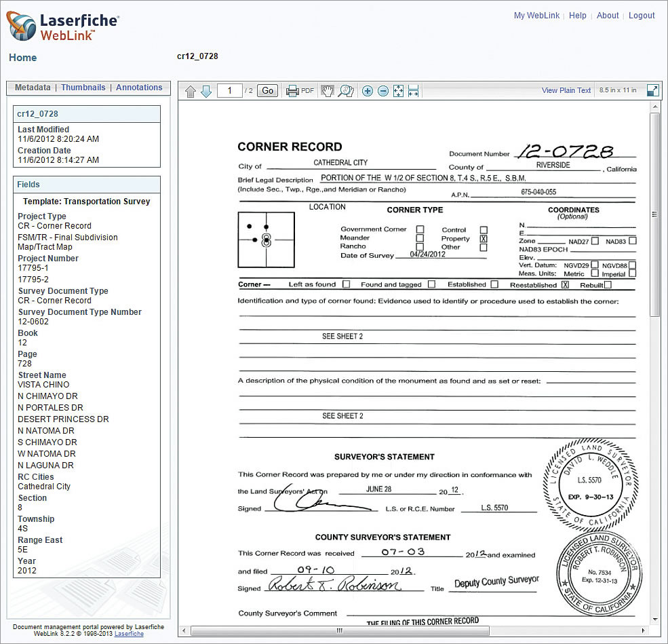Zoom in with the plus icon

(367, 91)
